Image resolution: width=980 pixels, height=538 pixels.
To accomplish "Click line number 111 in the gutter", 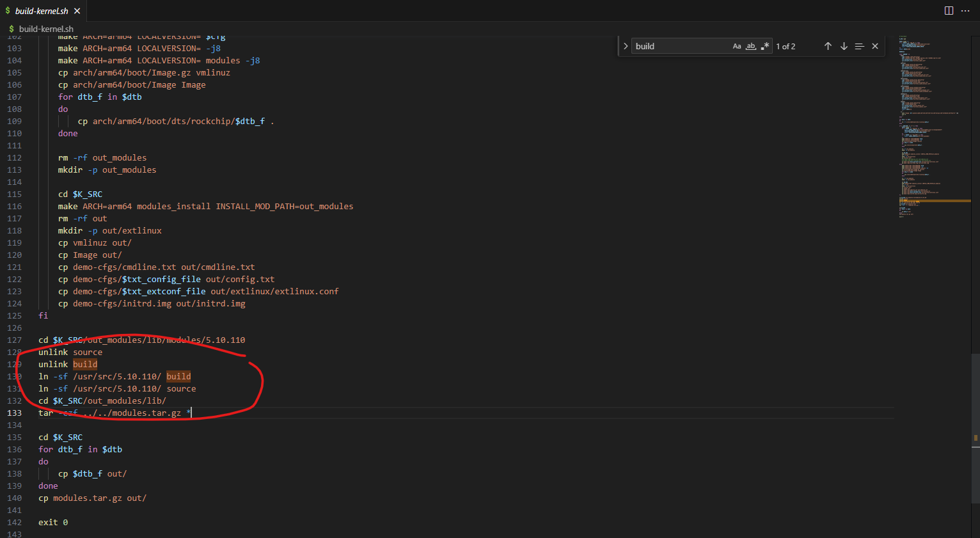I will [x=14, y=145].
